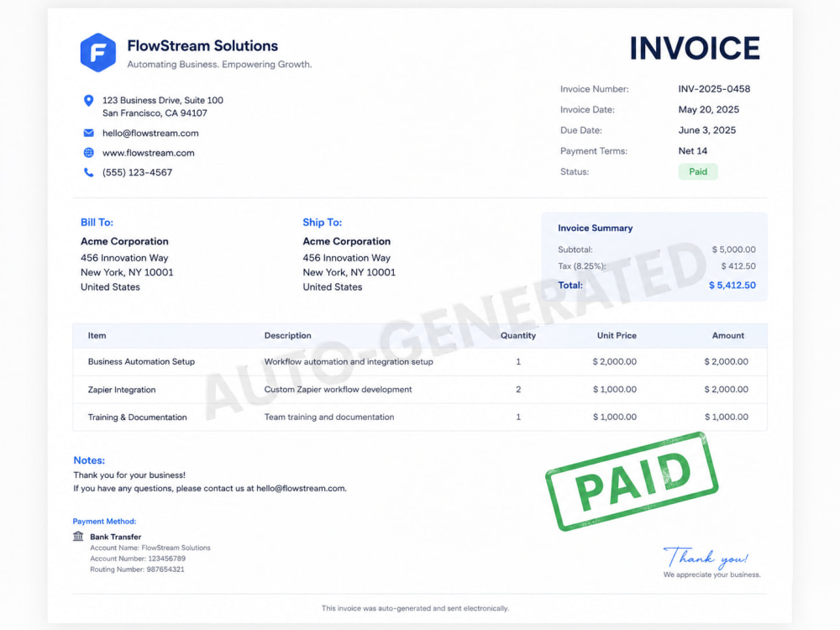Select invoice number INV-2025-0458
Image resolution: width=840 pixels, height=630 pixels.
(714, 89)
